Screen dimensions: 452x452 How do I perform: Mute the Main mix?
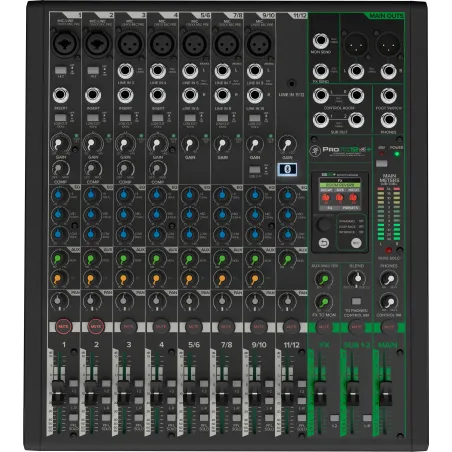(x=389, y=327)
